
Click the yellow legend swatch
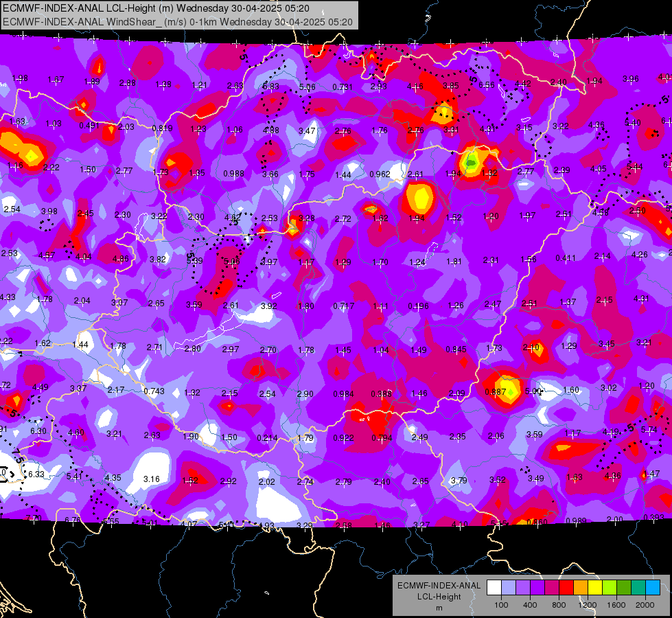595,588
